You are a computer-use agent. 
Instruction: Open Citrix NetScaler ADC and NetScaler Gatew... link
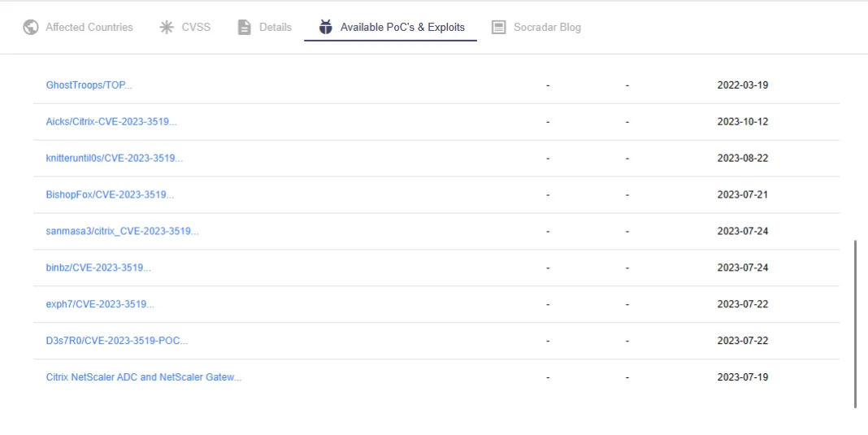pyautogui.click(x=144, y=378)
